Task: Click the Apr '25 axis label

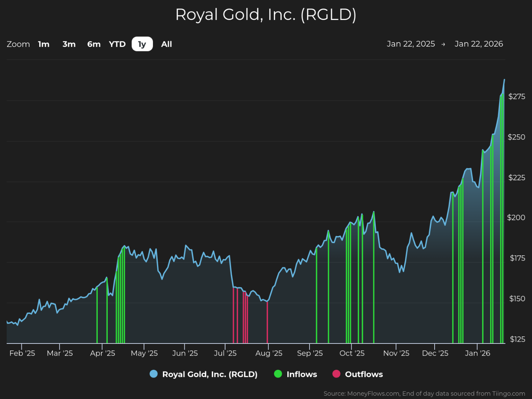Action: tap(103, 353)
